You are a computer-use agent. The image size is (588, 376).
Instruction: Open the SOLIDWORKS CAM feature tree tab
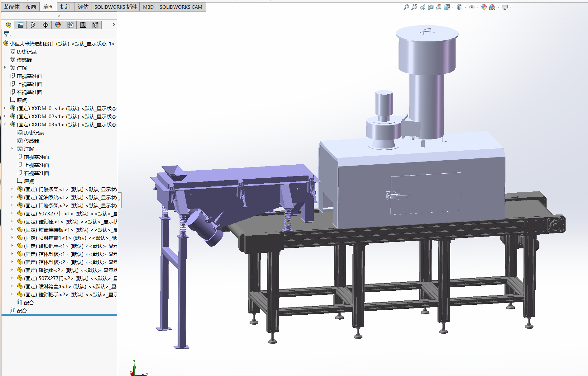(70, 25)
